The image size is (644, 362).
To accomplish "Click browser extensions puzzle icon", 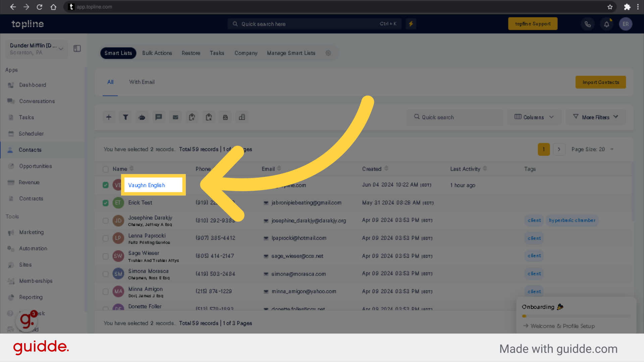I will click(x=627, y=7).
